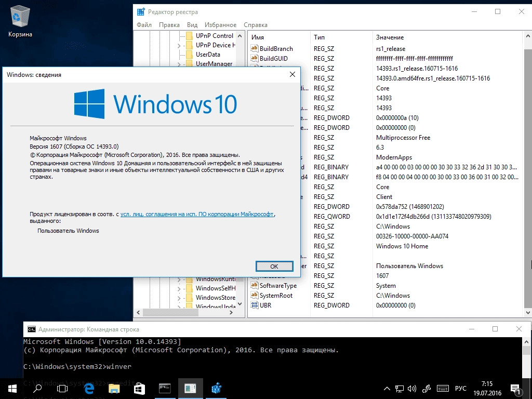Switch the РУС input language indicator
The width and height of the screenshot is (532, 399).
coord(461,389)
